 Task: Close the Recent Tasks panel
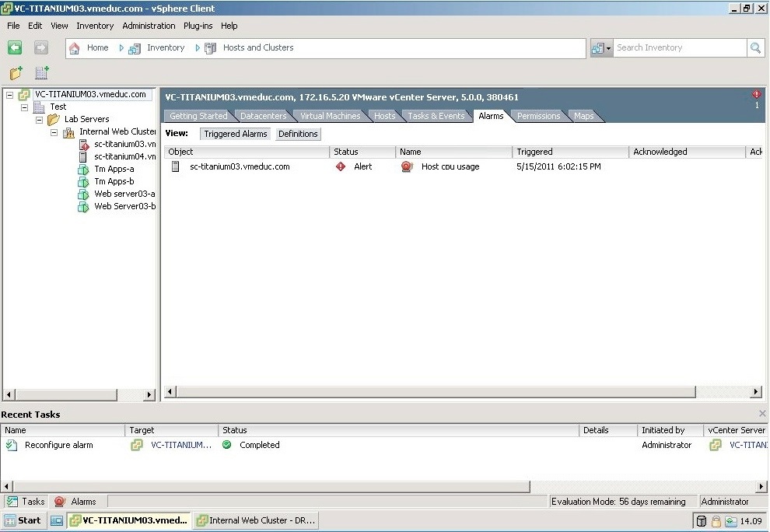762,414
